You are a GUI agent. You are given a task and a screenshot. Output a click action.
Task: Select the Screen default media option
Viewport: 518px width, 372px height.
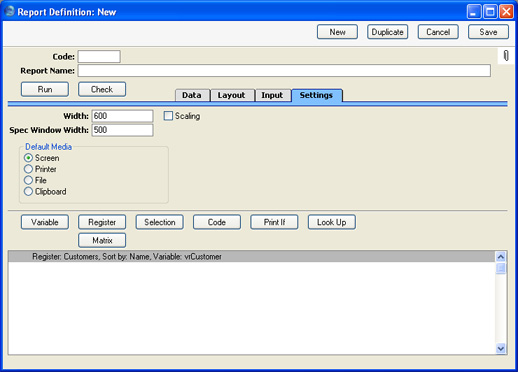pos(28,158)
